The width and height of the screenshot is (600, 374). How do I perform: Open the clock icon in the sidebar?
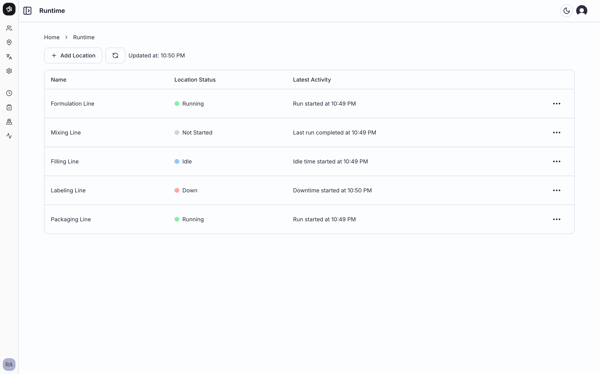point(9,93)
